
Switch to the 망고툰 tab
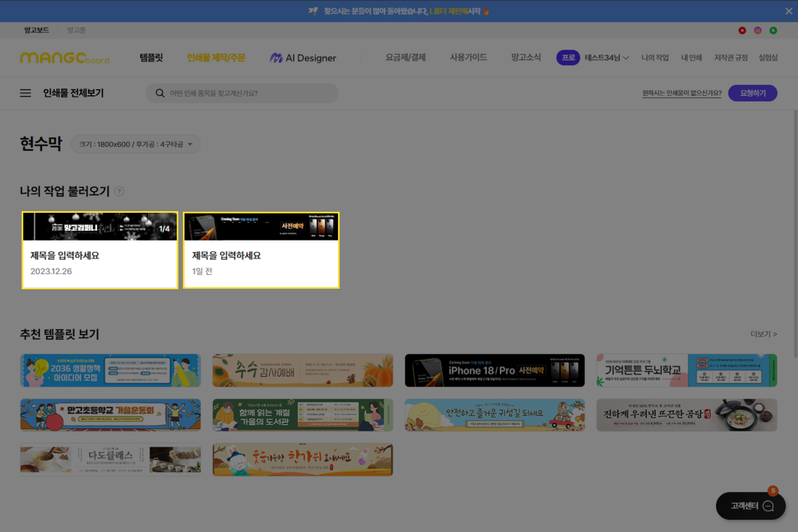76,30
